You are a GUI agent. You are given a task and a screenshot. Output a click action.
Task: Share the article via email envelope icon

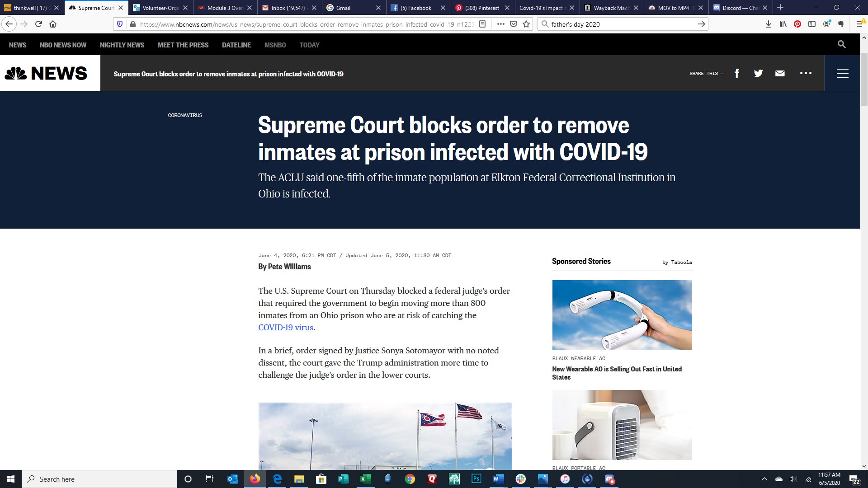coord(780,73)
